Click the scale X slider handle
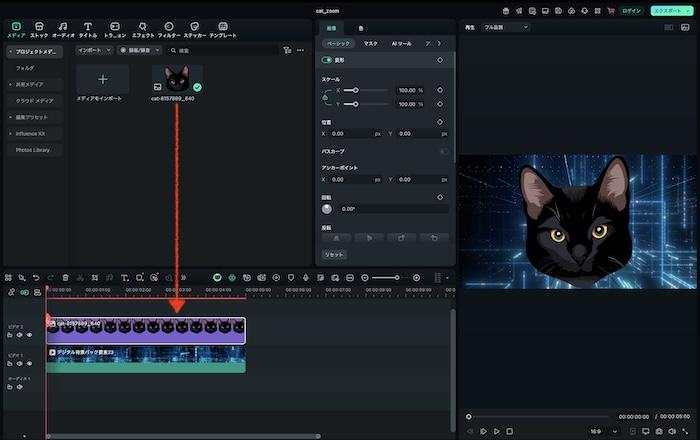 [x=356, y=90]
